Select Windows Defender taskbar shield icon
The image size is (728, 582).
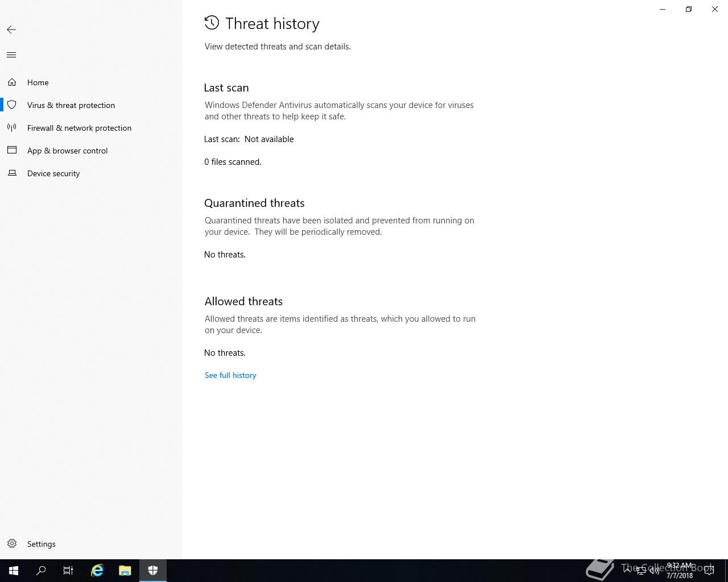tap(153, 571)
